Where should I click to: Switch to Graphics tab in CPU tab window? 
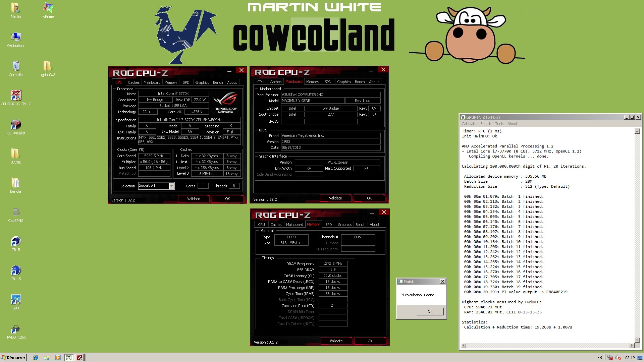tap(202, 82)
